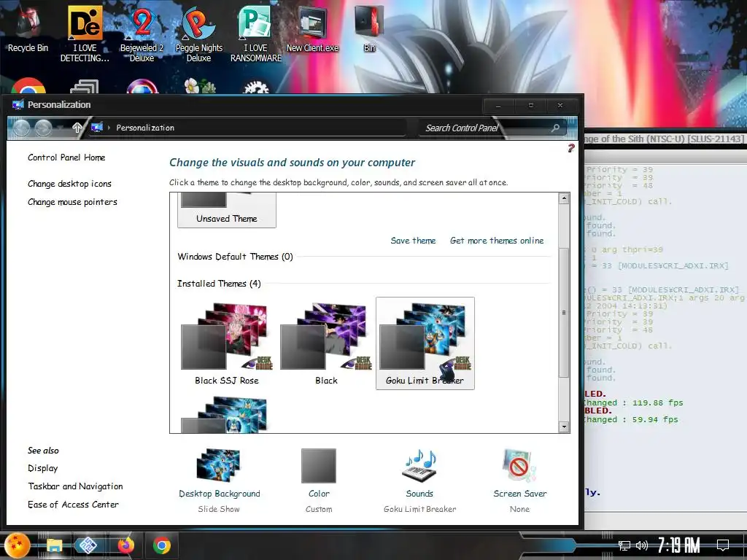Viewport: 747px width, 560px height.
Task: Expand the address bar breadcrumb chevron
Action: (109, 128)
